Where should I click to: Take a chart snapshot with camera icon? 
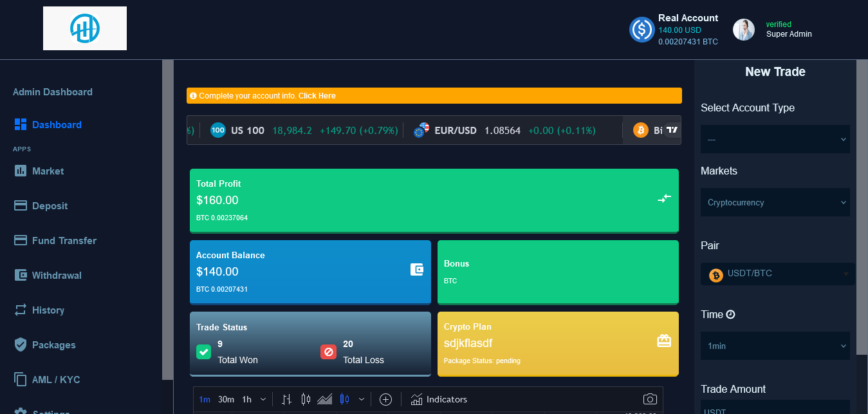[x=650, y=399]
